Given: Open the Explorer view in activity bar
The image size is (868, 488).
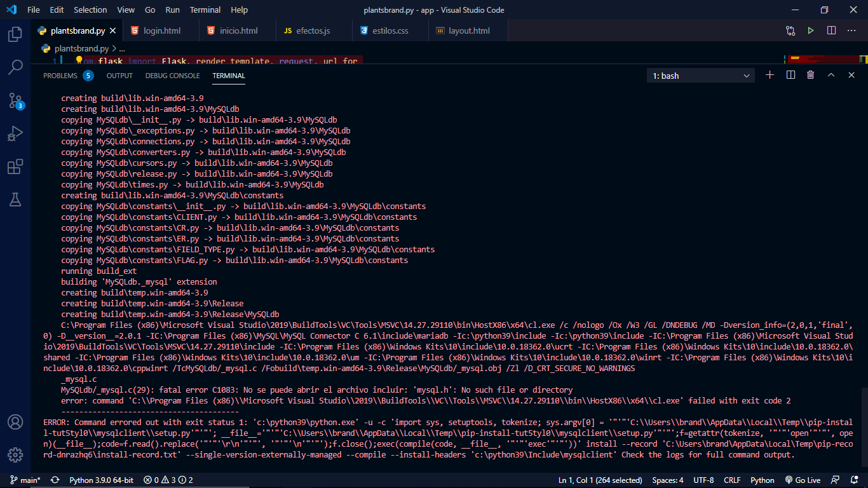Looking at the screenshot, I should [15, 34].
